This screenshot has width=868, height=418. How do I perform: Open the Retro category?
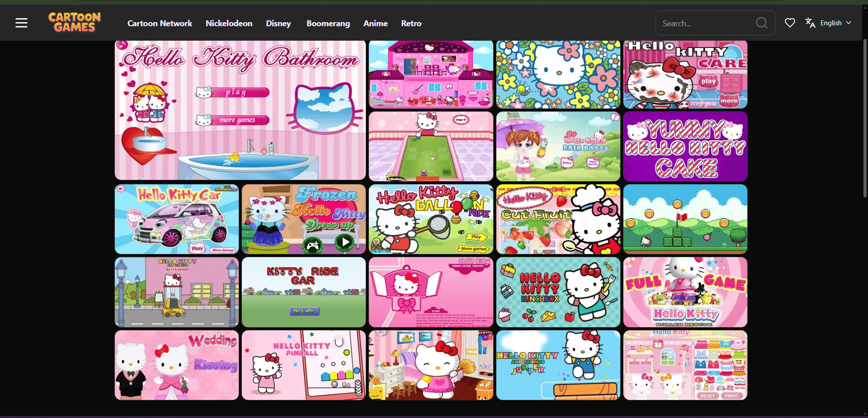coord(411,23)
